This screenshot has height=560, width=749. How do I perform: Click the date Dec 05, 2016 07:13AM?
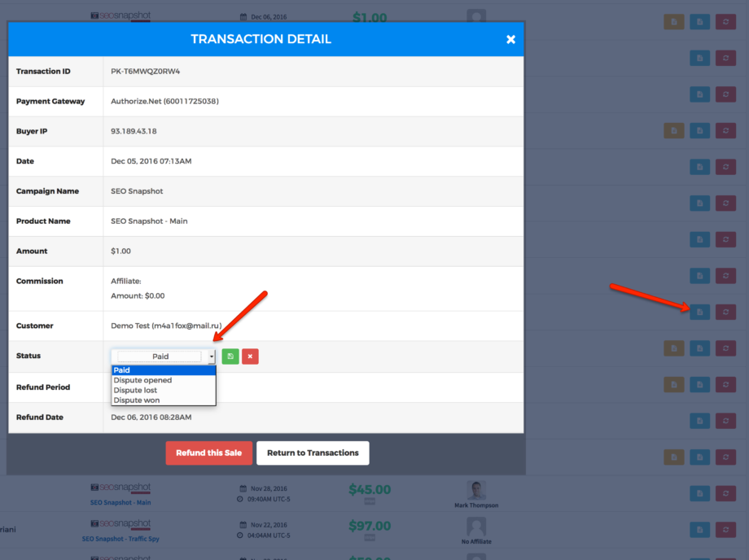click(151, 161)
